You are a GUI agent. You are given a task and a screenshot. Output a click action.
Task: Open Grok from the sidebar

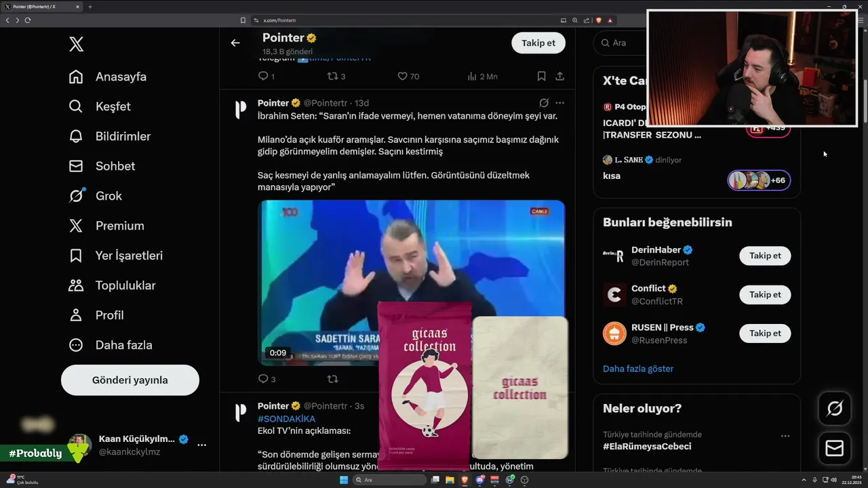95,196
